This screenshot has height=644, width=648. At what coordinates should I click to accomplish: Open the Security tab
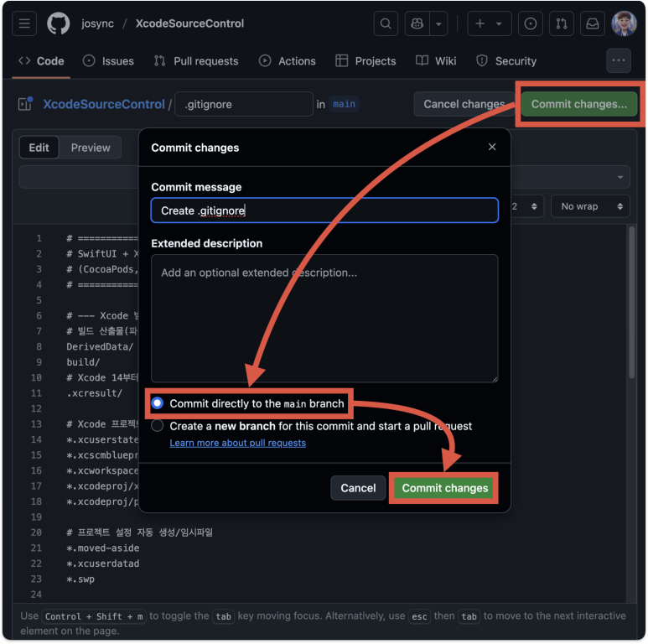[506, 61]
